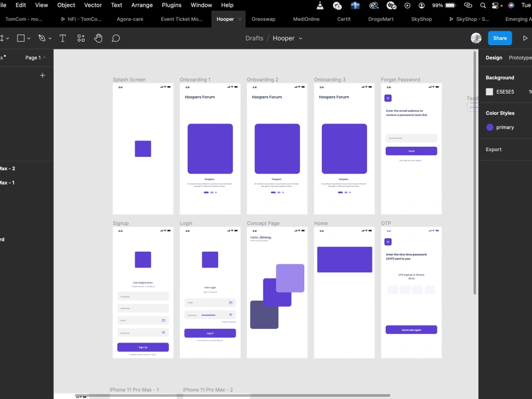Open the Help menu
The image size is (532, 399).
(x=227, y=5)
